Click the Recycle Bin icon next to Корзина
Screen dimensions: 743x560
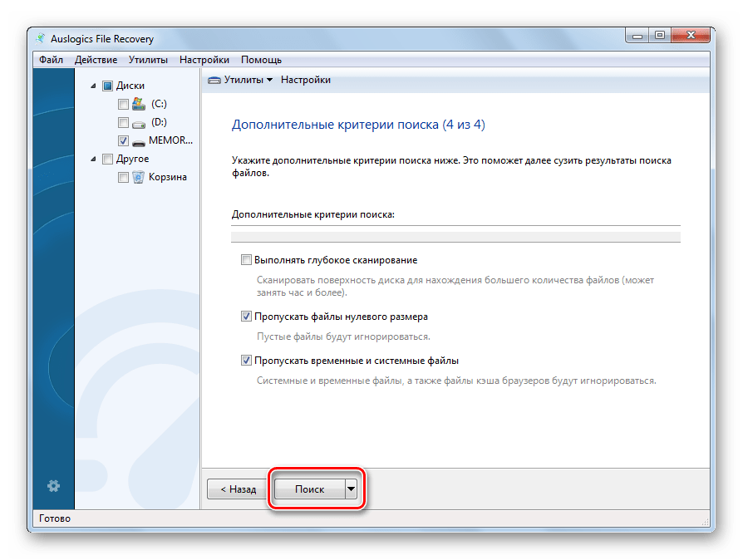(x=138, y=177)
